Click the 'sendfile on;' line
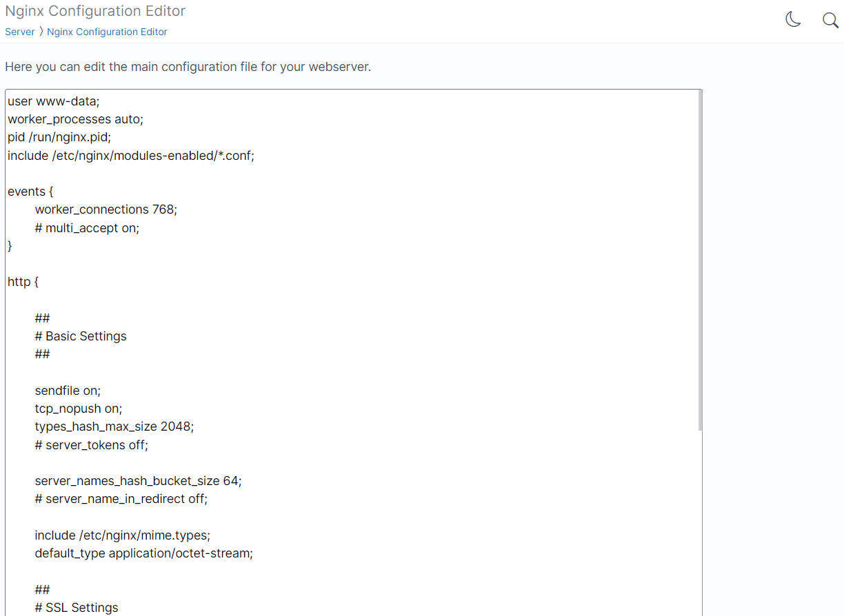 [68, 391]
